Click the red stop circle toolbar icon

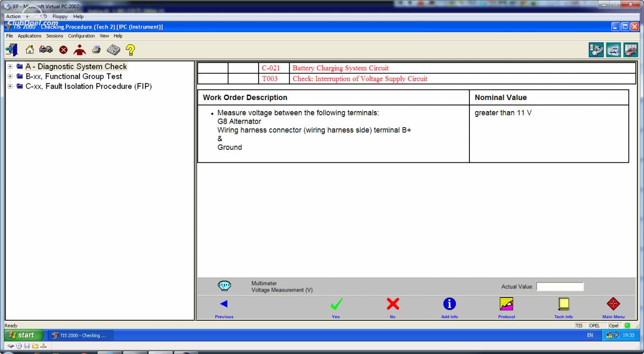[x=63, y=50]
